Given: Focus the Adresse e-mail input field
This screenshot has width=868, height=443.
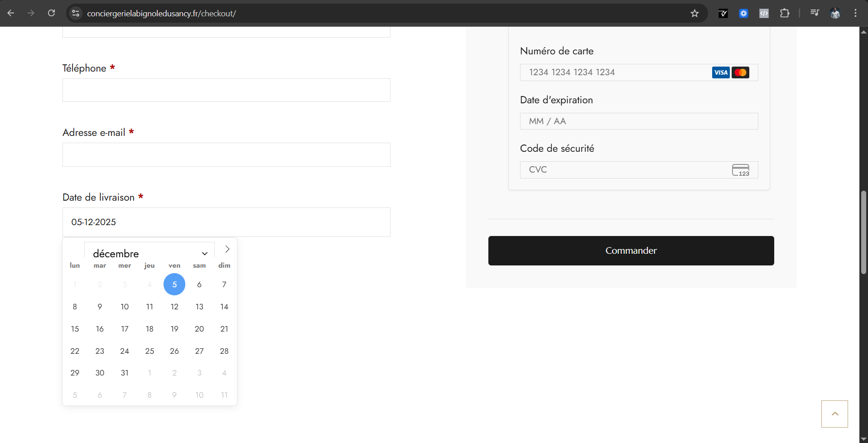Looking at the screenshot, I should pyautogui.click(x=227, y=155).
